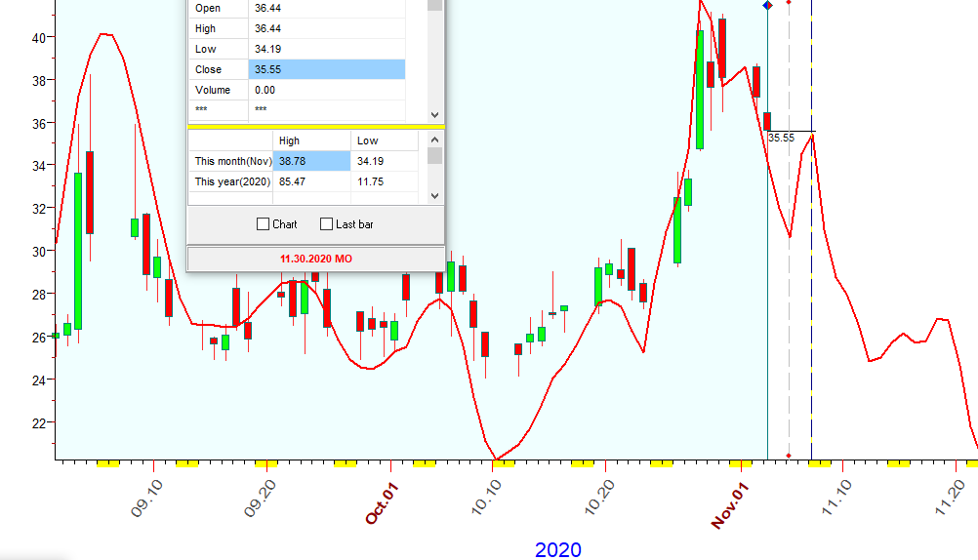Image resolution: width=978 pixels, height=560 pixels.
Task: Click the blue 2020 year label
Action: [557, 550]
